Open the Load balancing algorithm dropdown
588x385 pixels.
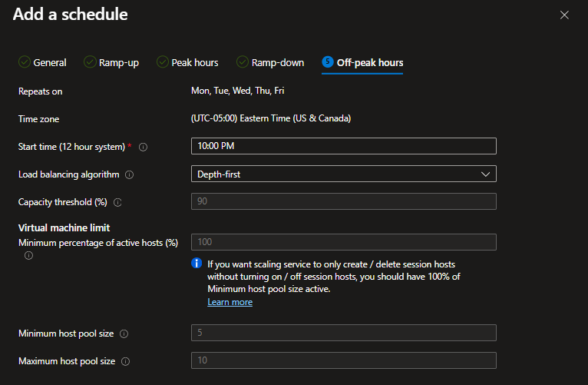click(343, 174)
